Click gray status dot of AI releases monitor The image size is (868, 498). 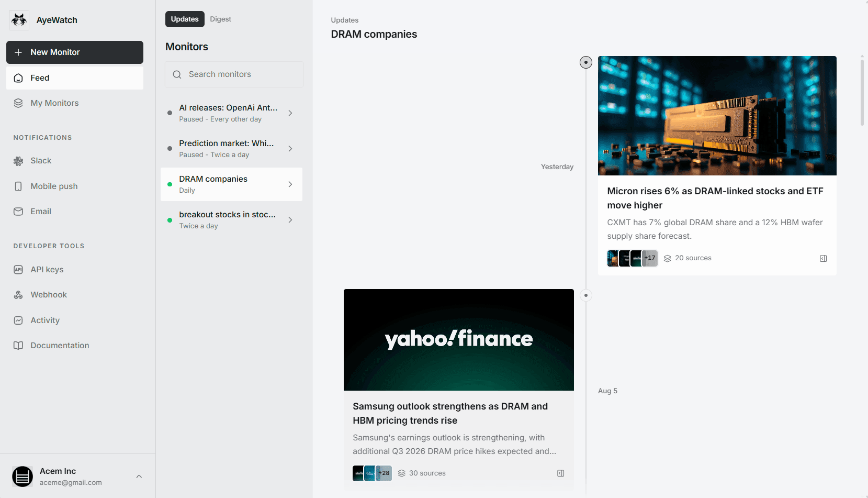click(x=170, y=113)
